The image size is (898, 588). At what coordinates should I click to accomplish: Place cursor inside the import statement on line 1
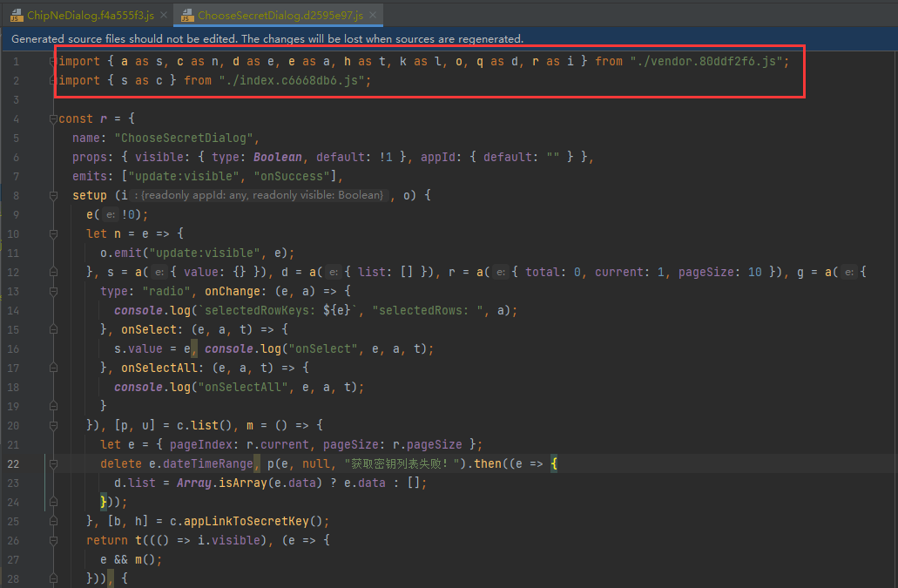point(348,61)
